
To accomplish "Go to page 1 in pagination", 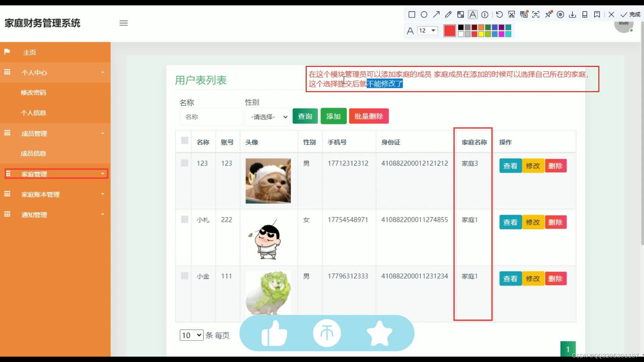I will (568, 349).
